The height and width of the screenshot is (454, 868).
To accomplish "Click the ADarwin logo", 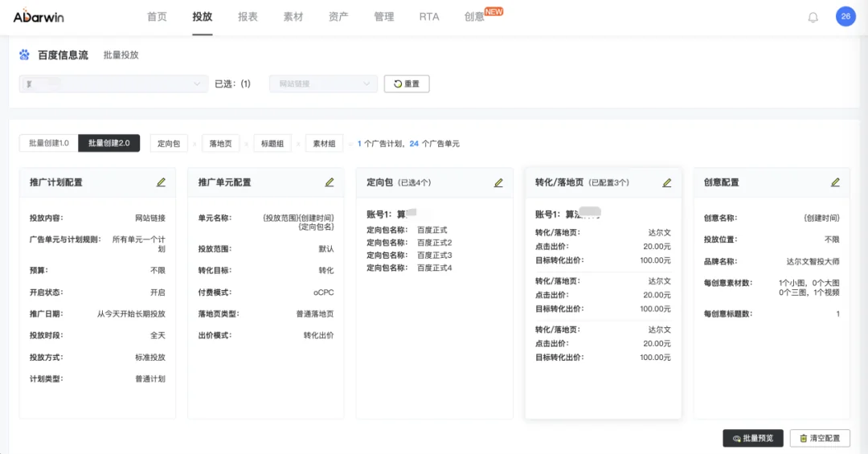I will (x=39, y=16).
